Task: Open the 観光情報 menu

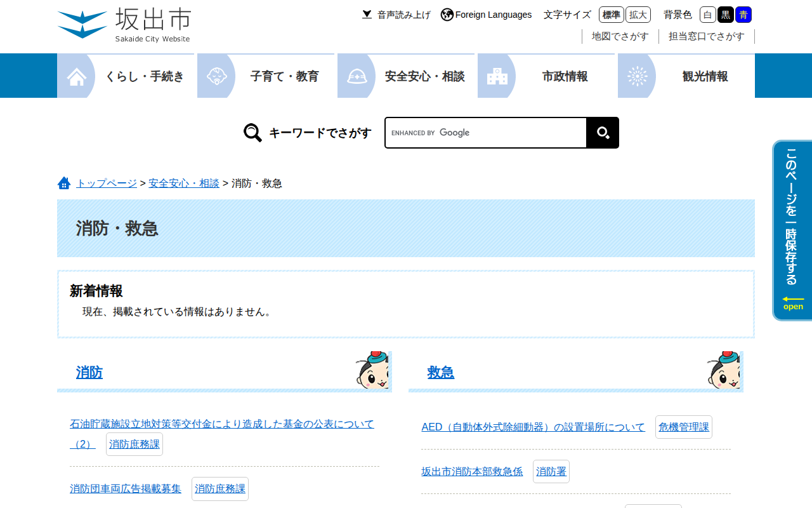Action: [686, 76]
